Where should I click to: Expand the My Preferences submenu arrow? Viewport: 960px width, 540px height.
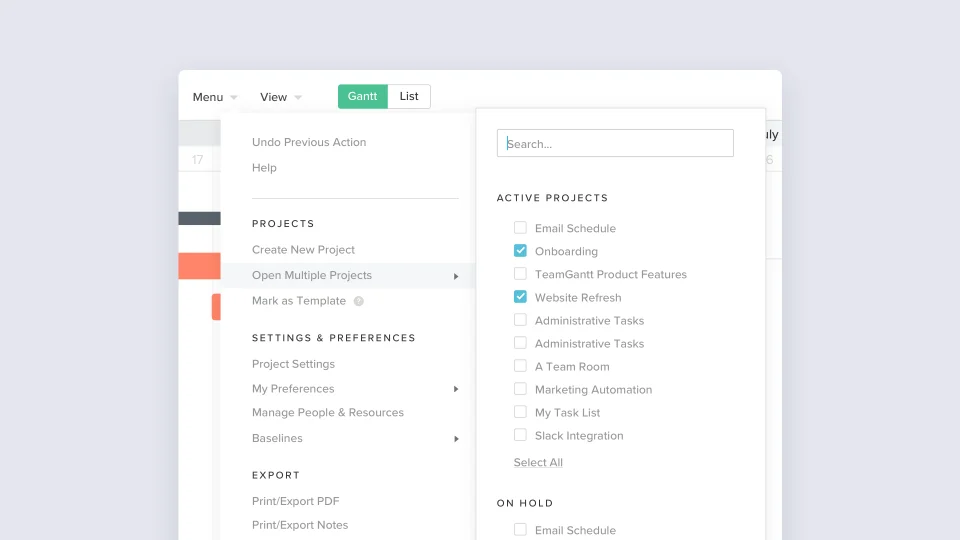[x=456, y=389]
